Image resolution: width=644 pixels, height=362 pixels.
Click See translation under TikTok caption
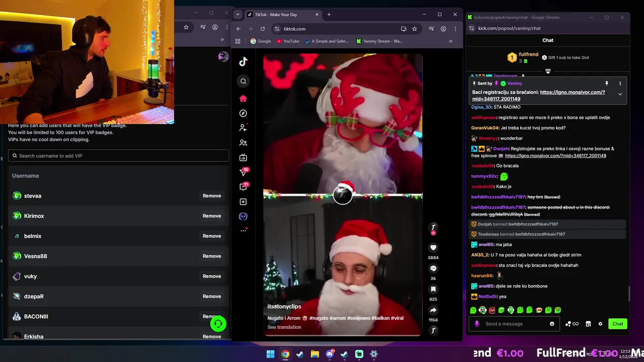(x=284, y=327)
